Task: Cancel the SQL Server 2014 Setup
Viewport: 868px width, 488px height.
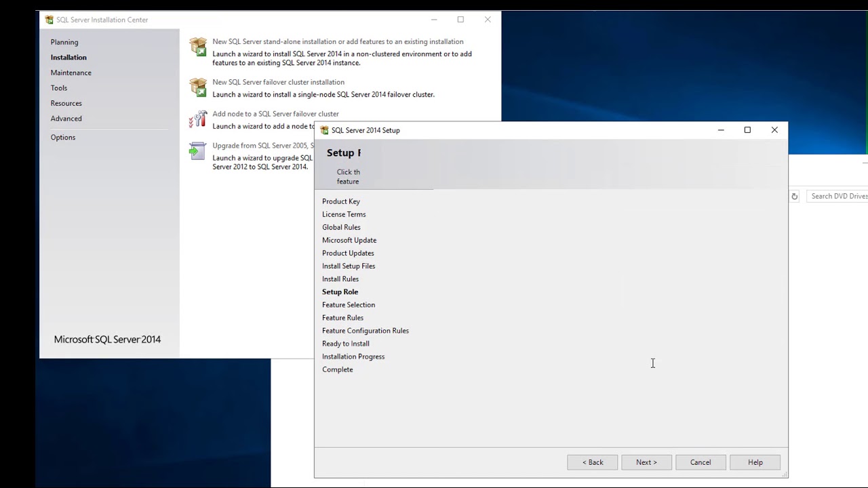Action: click(701, 462)
